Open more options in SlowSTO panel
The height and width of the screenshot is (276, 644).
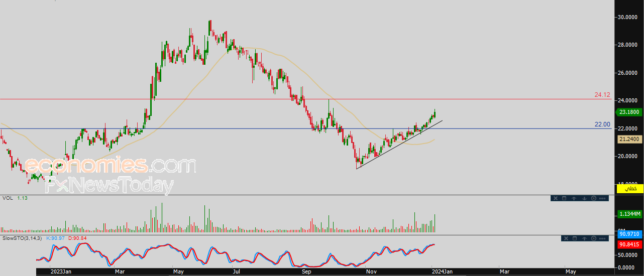point(602,238)
